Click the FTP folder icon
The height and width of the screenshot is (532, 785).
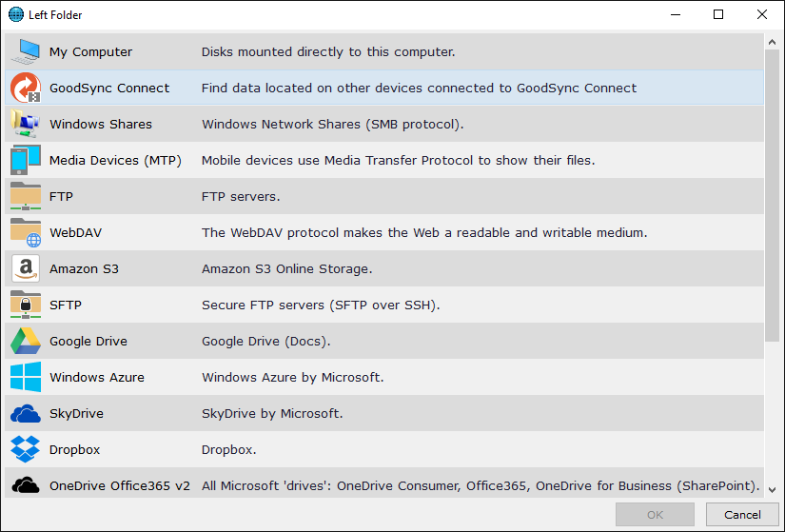pos(25,196)
